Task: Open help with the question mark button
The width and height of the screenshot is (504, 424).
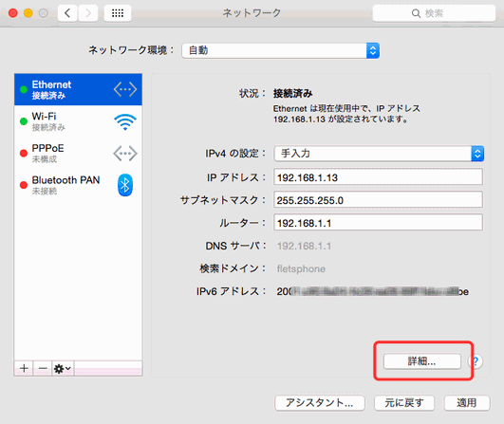Action: tap(476, 361)
